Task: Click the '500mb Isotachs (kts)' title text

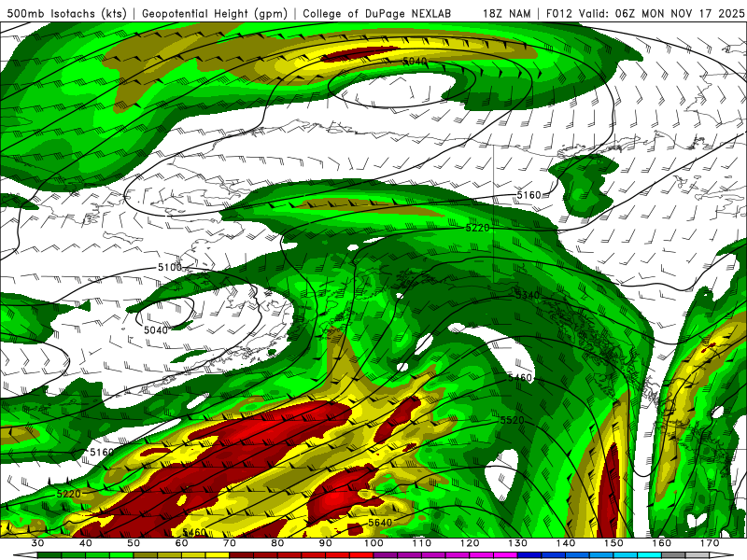Action: [66, 13]
